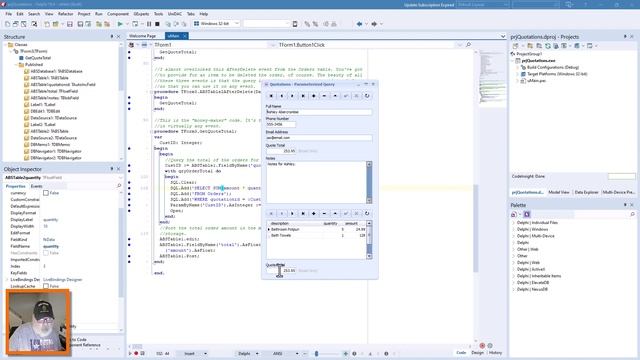Open the File menu
The image size is (640, 360).
pyautogui.click(x=8, y=14)
